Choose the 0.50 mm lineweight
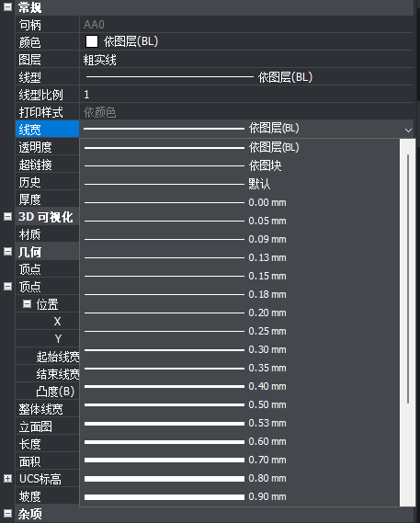 pyautogui.click(x=239, y=404)
